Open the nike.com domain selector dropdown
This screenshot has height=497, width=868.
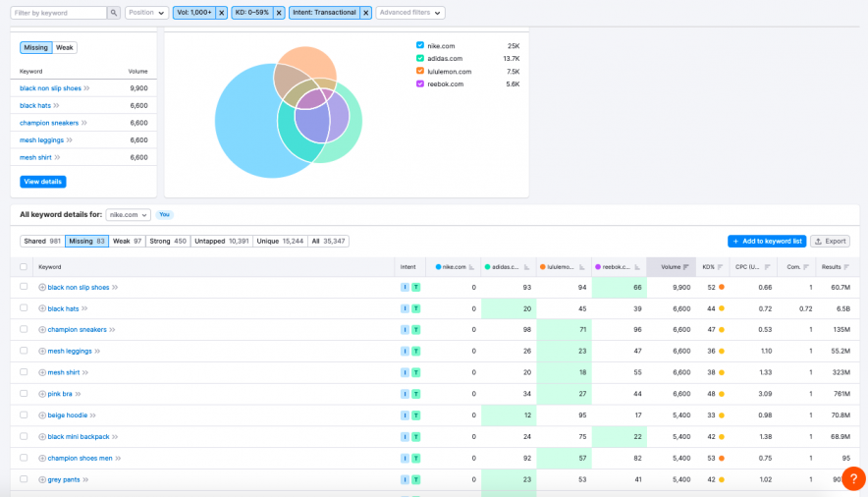coord(129,214)
